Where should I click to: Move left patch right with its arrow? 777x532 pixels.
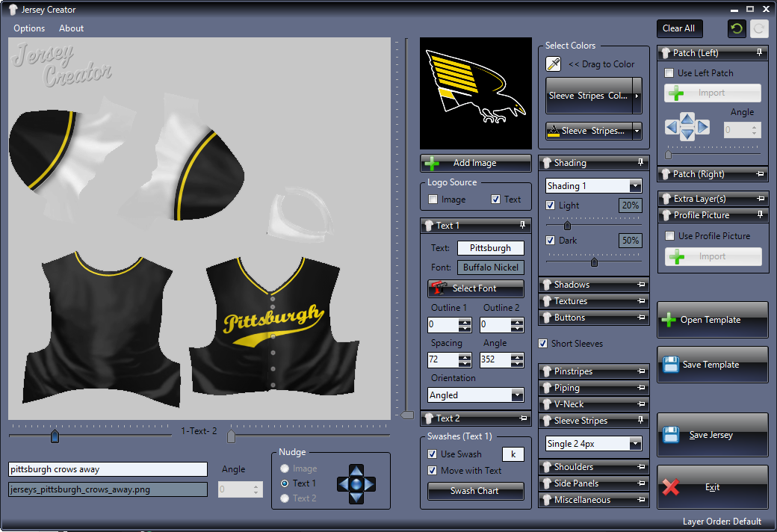point(703,128)
